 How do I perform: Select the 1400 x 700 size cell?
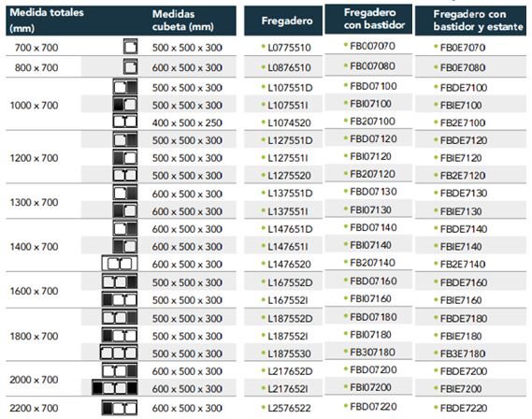point(35,246)
